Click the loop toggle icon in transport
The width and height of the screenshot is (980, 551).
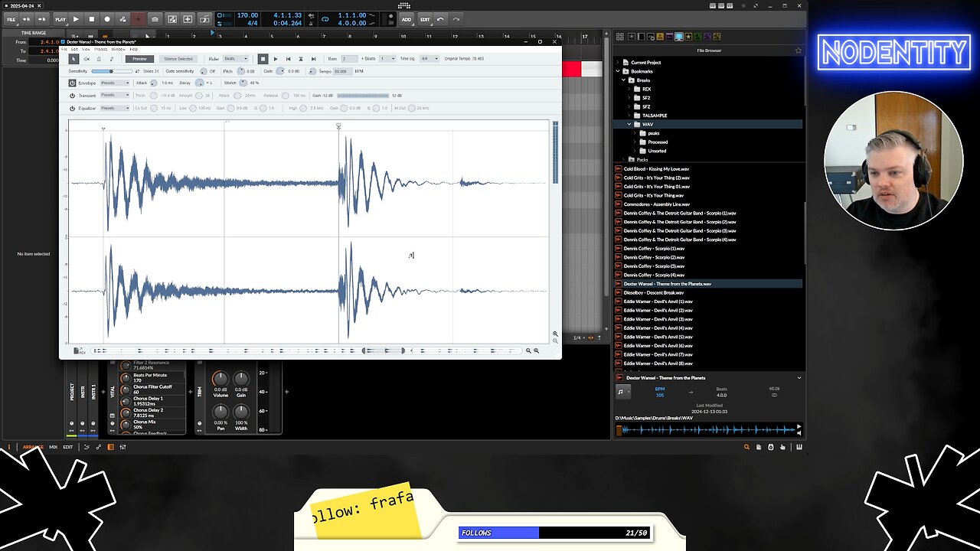coord(325,19)
